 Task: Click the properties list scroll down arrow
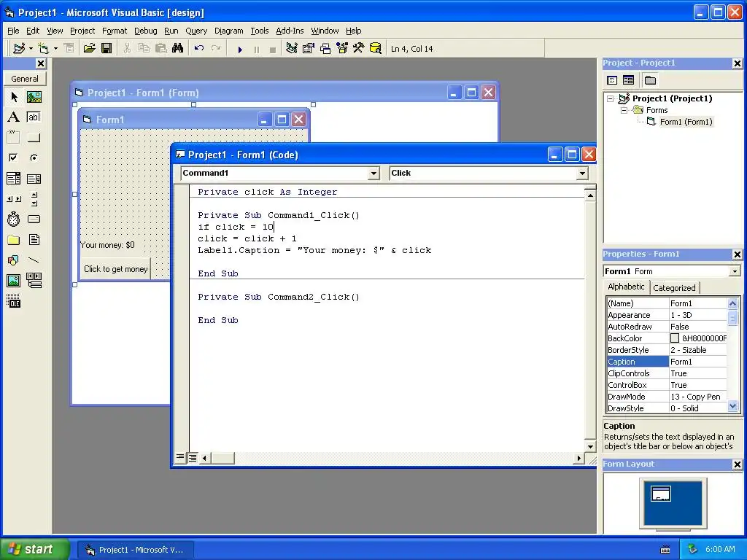732,406
